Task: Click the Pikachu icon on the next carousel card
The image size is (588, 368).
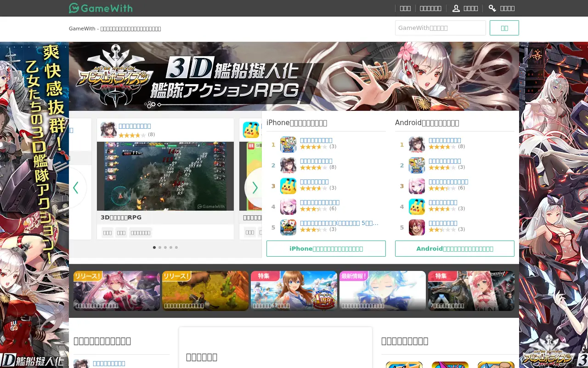Action: pos(251,130)
